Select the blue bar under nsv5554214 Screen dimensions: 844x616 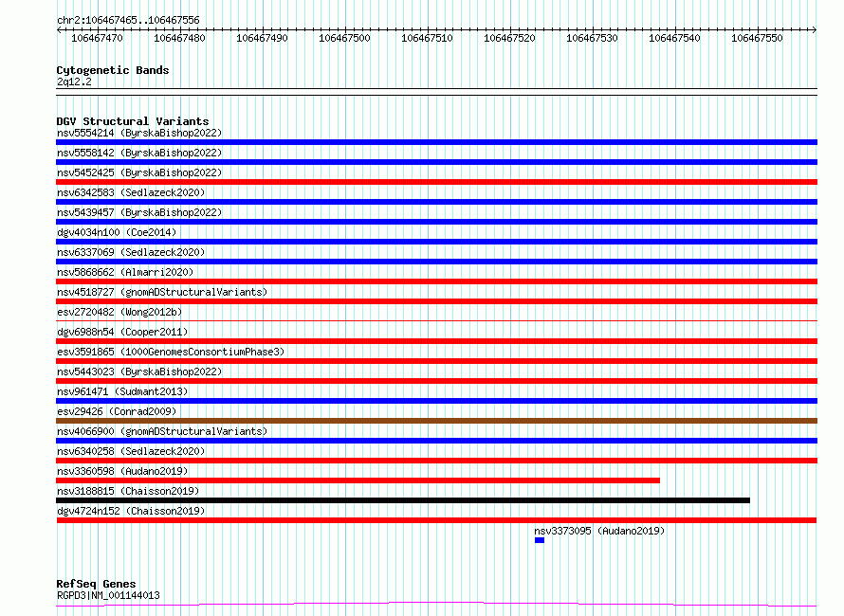(436, 142)
